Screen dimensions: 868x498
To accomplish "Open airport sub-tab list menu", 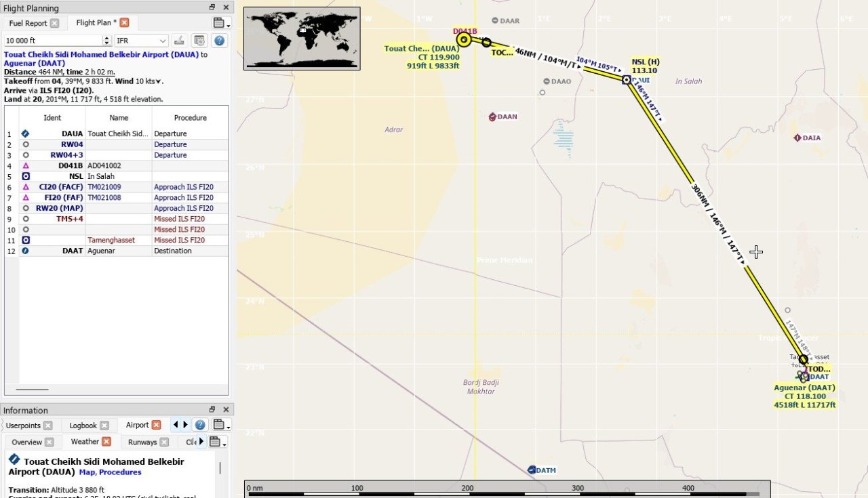I will pos(217,442).
